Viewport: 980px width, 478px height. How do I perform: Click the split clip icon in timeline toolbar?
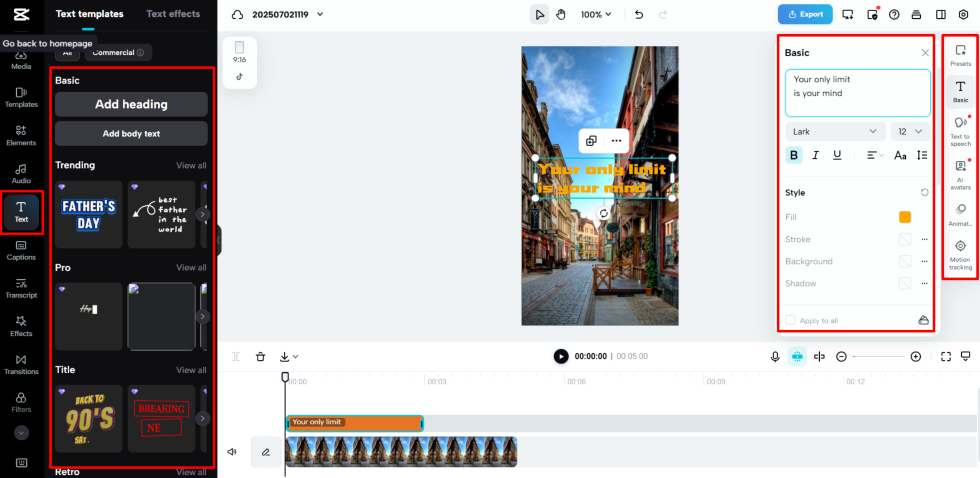236,357
